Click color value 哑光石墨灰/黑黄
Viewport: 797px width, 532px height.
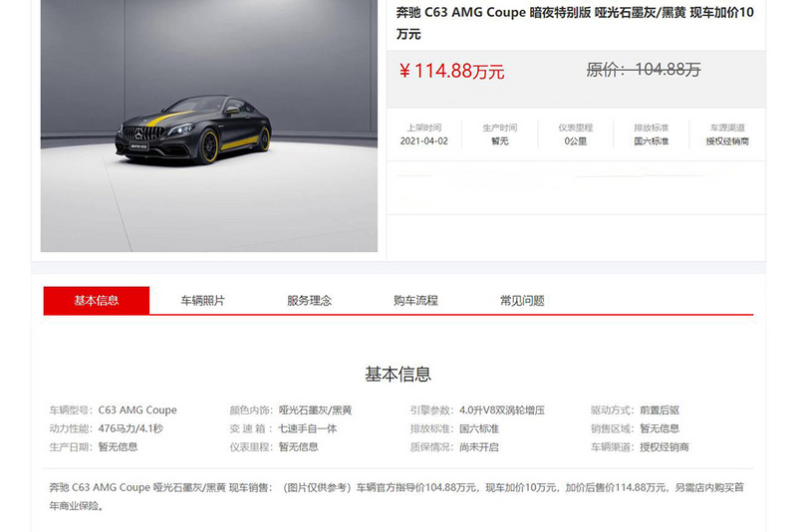315,410
